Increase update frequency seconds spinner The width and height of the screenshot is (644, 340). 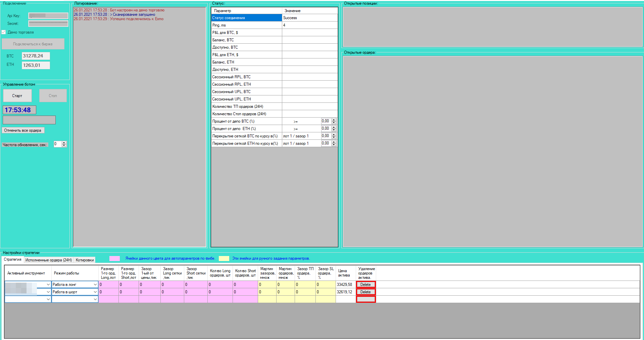[64, 143]
